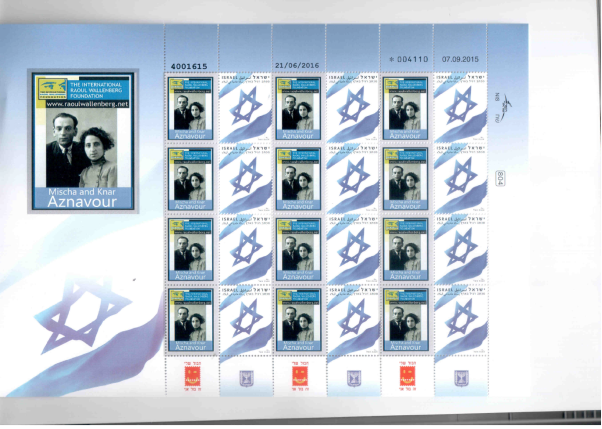The height and width of the screenshot is (429, 602).
Task: Select the serial number 4001615
Action: pos(189,65)
